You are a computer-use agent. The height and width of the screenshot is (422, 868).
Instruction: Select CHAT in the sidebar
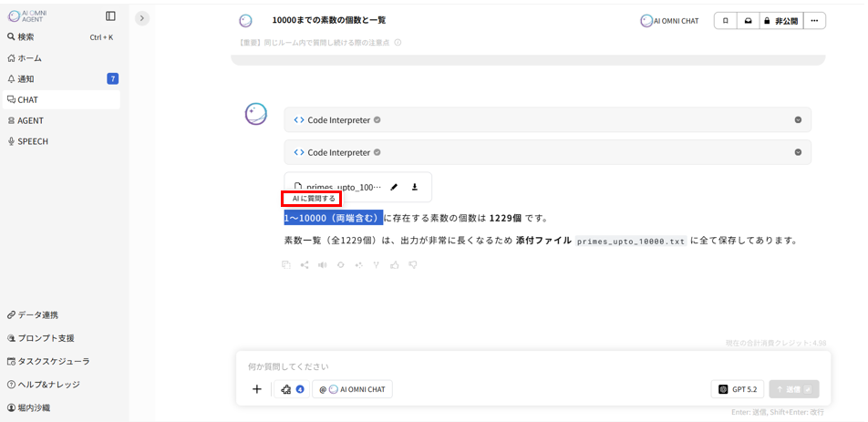tap(61, 100)
